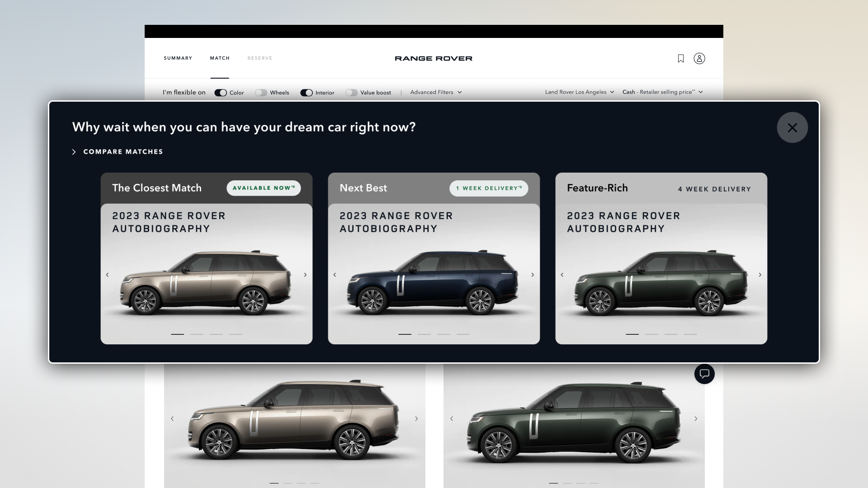Toggle the Interior flexibility switch
The height and width of the screenshot is (488, 868).
click(307, 93)
